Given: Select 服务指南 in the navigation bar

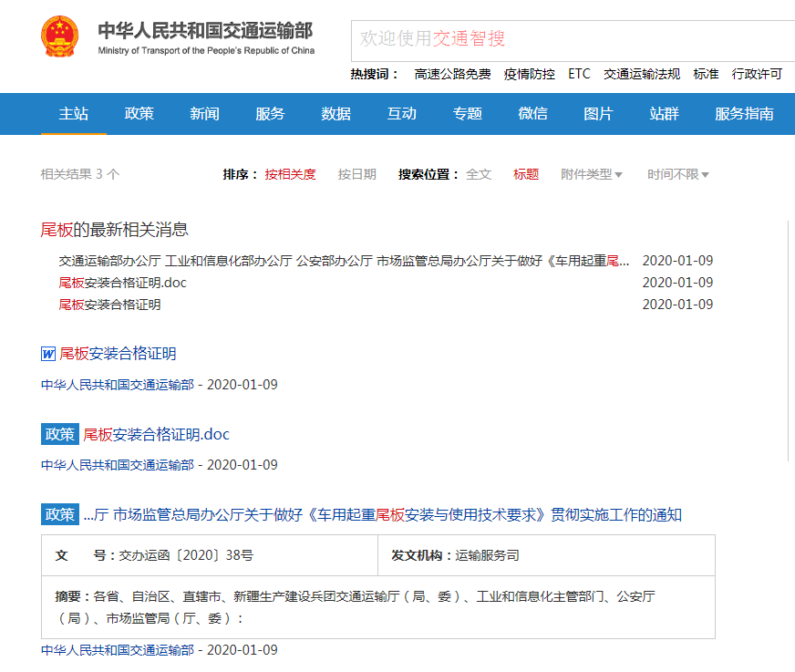Looking at the screenshot, I should tap(744, 114).
